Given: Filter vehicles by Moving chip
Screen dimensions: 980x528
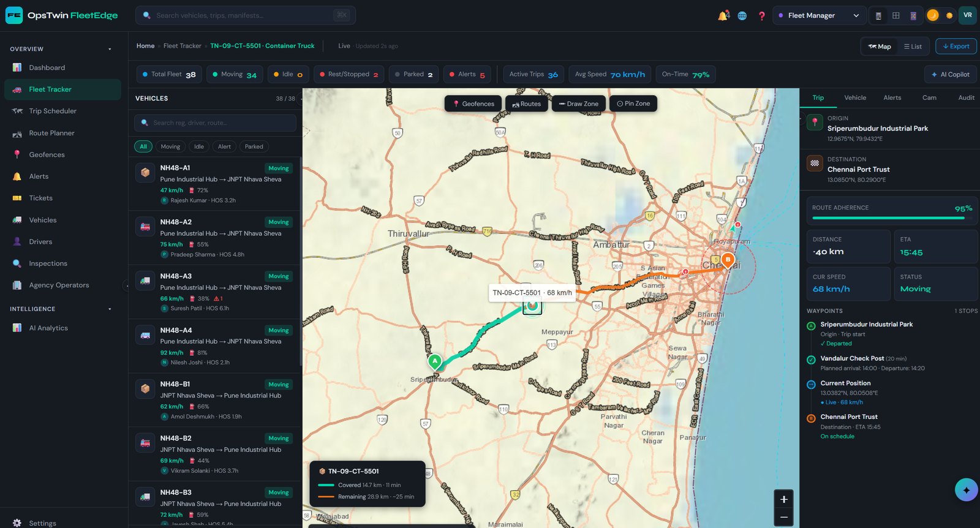Looking at the screenshot, I should tap(170, 146).
